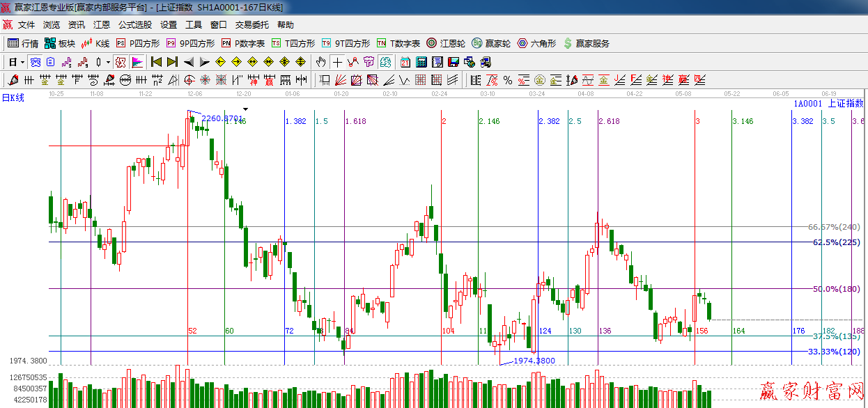Click the save floppy disk icon
The image size is (868, 408).
454,62
